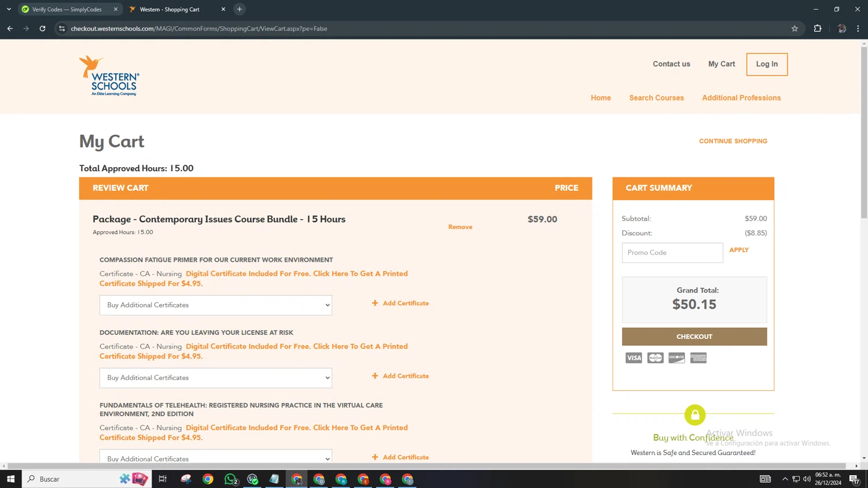This screenshot has width=868, height=488.
Task: Open the Chrome icon next to Snipping Tool
Action: 208,479
